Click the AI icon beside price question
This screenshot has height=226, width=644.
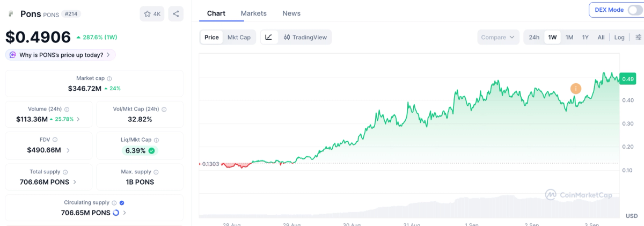click(13, 55)
